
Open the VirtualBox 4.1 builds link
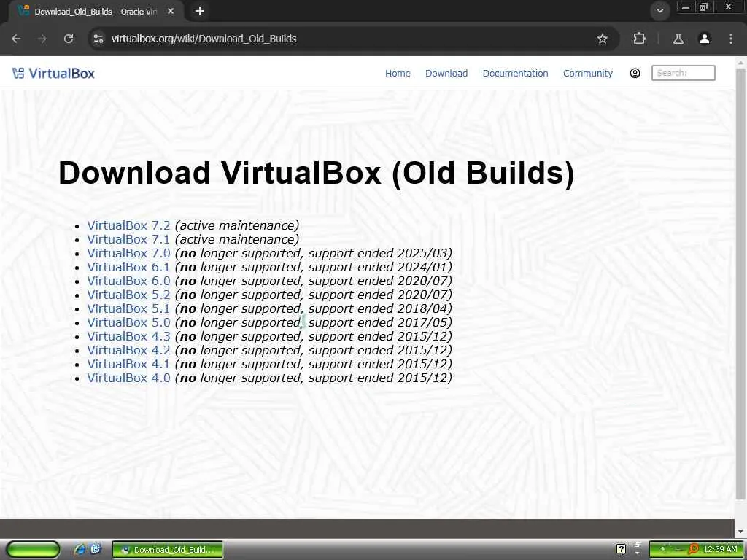click(128, 363)
